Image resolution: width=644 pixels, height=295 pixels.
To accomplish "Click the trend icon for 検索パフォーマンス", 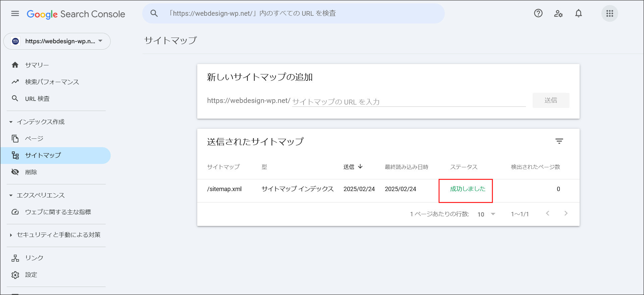I will click(15, 82).
